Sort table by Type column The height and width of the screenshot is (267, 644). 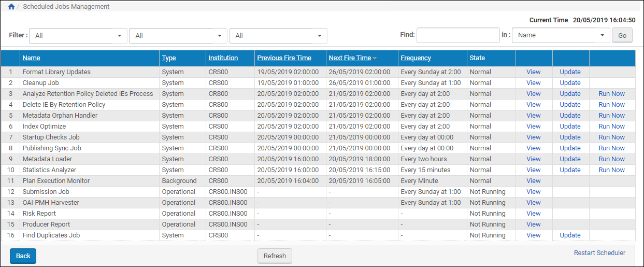[168, 58]
